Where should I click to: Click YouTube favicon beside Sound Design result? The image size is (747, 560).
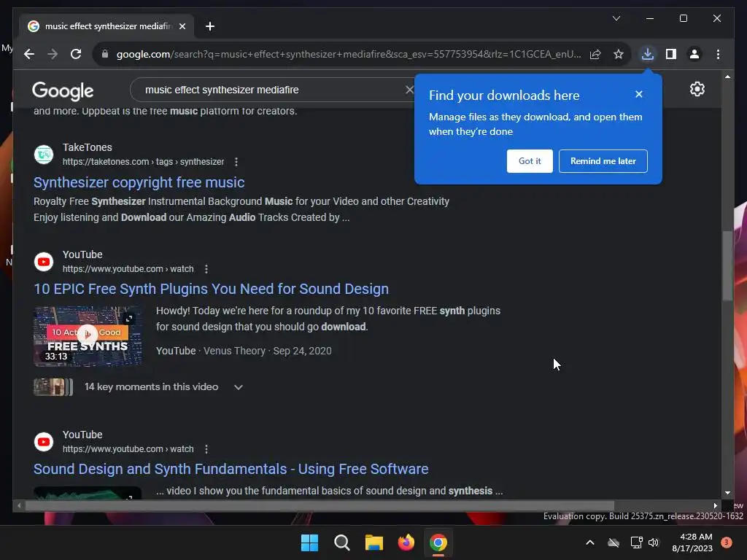pos(44,441)
